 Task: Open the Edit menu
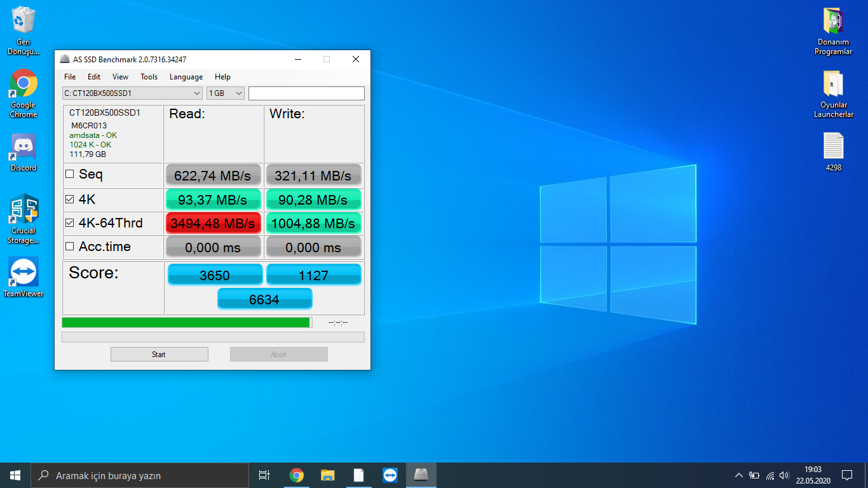[94, 77]
